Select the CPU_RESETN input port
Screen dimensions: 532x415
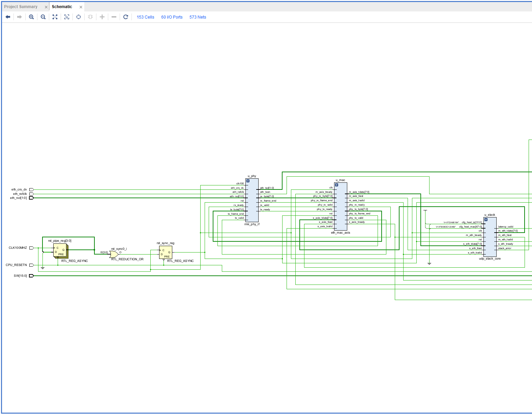[x=31, y=265]
